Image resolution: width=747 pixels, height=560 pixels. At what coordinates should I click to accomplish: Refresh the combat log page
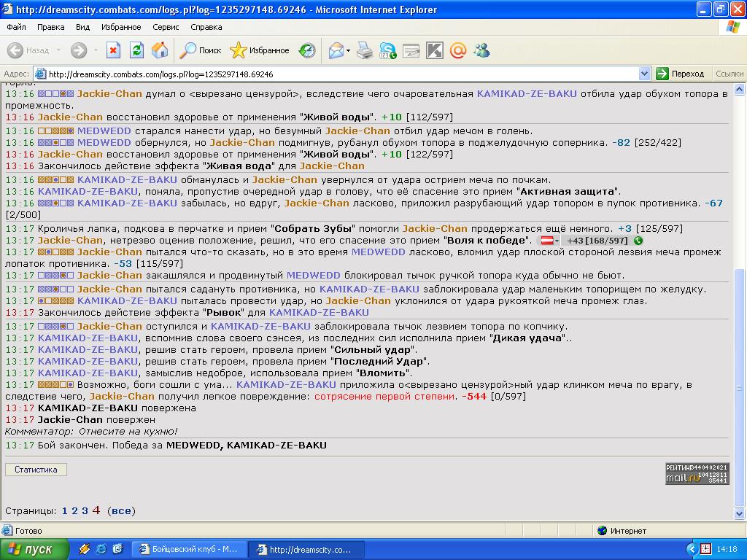point(136,50)
